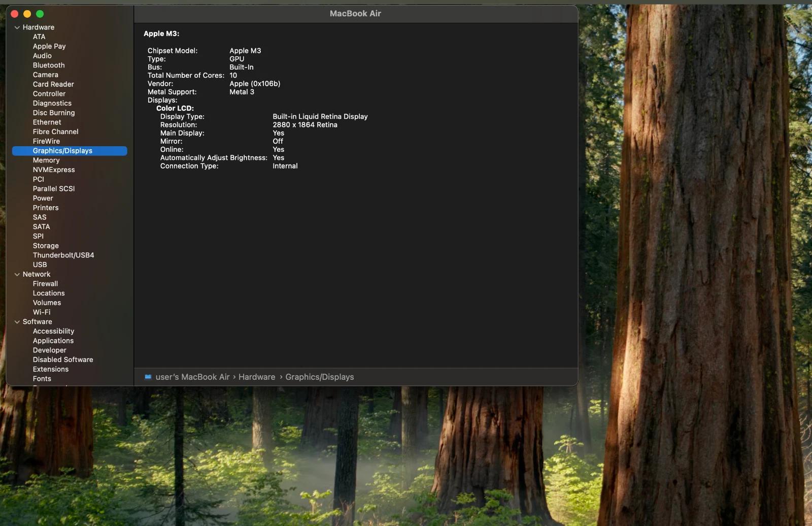Open the Card Reader entry
812x526 pixels.
coord(53,84)
